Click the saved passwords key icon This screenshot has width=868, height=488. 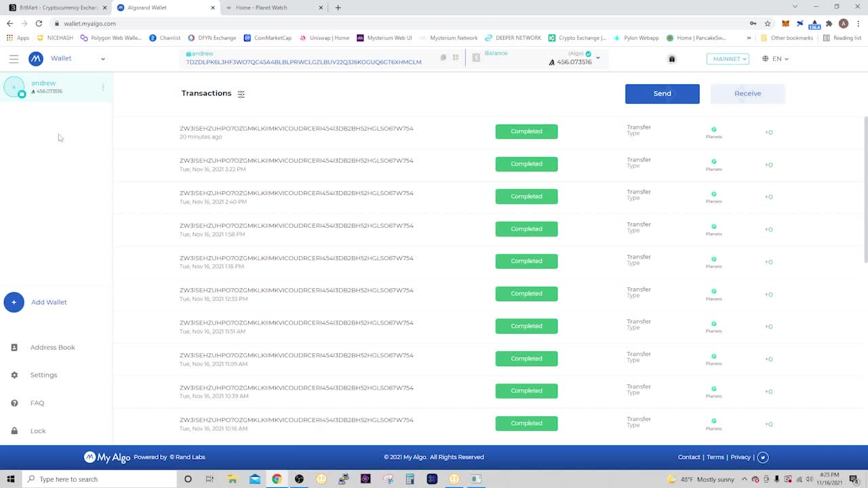(753, 23)
